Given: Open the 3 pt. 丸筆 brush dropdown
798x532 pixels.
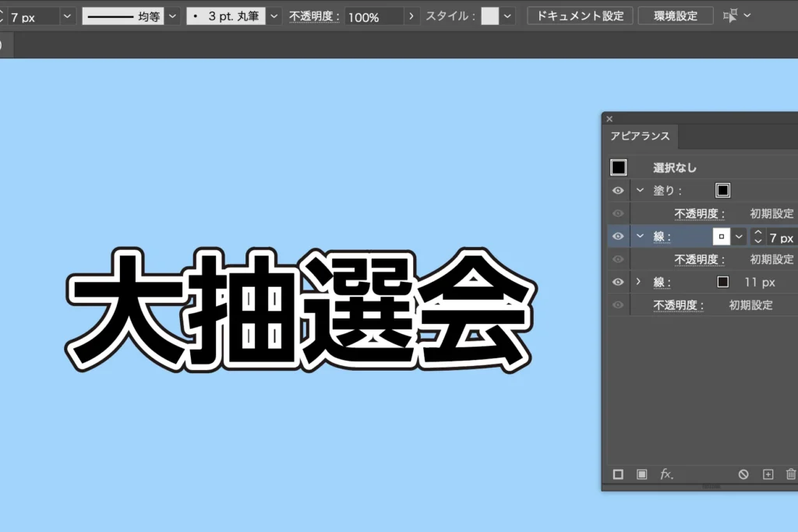Looking at the screenshot, I should (274, 16).
